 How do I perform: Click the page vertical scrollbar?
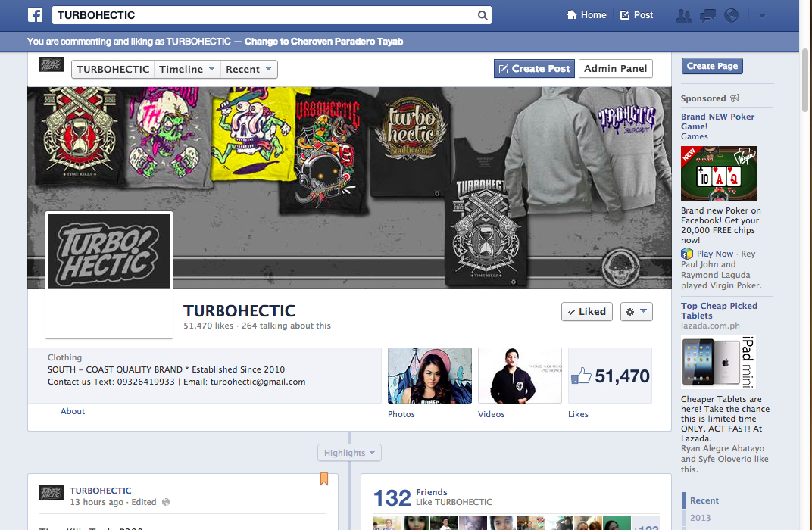[x=804, y=80]
